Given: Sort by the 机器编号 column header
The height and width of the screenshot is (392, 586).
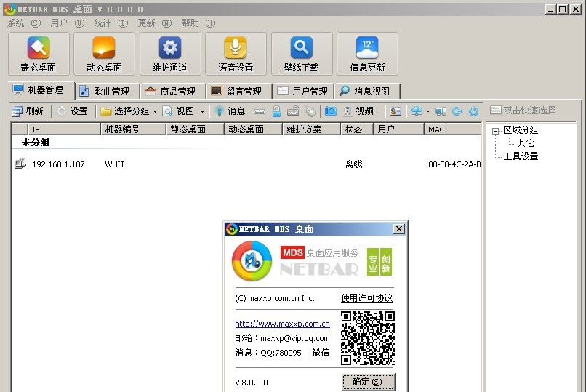Looking at the screenshot, I should (133, 129).
